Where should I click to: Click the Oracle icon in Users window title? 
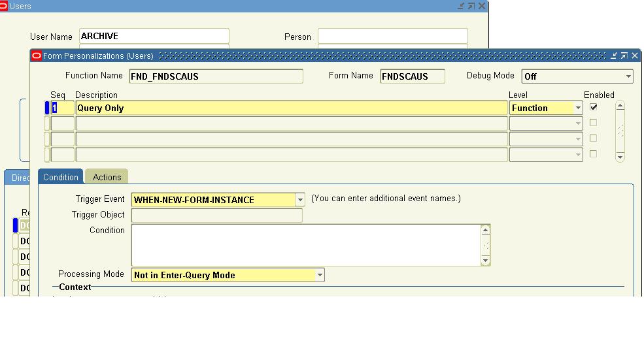point(3,6)
